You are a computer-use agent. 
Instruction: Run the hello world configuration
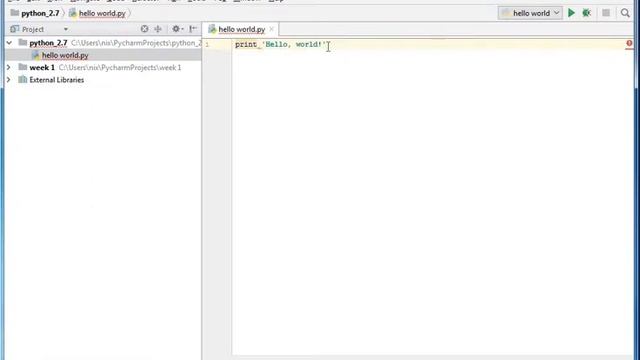(x=571, y=13)
